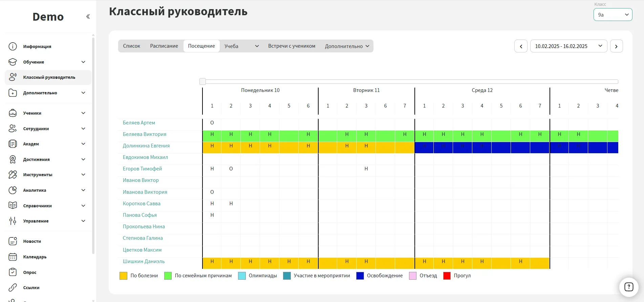This screenshot has width=644, height=302.
Task: Expand the Ученики sidebar section
Action: 83,113
